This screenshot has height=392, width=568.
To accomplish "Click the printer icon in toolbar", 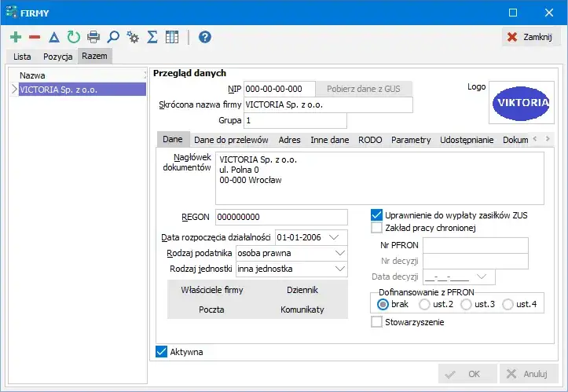I will click(x=93, y=37).
